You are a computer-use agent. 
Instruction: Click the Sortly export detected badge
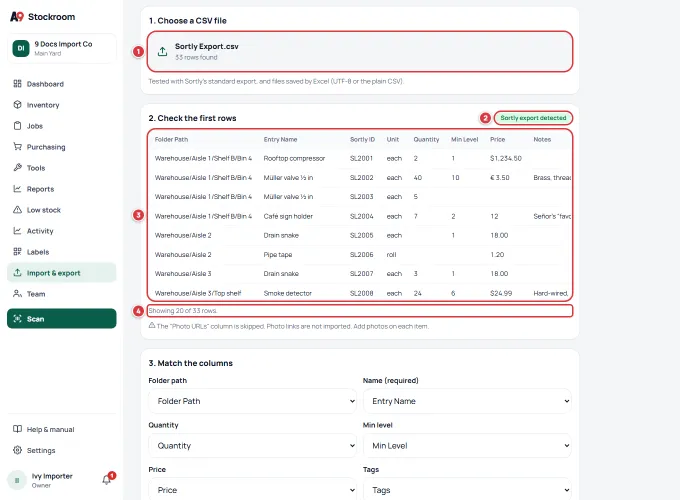point(533,118)
